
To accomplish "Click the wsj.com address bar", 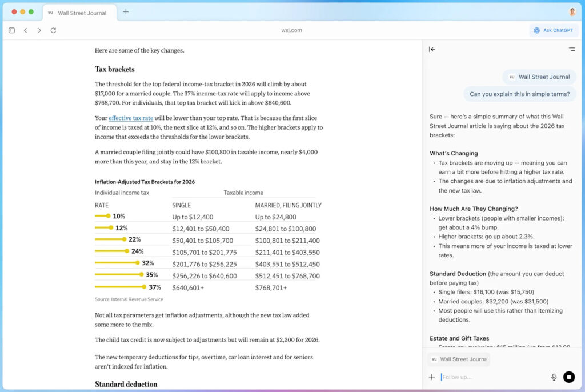I will 292,30.
